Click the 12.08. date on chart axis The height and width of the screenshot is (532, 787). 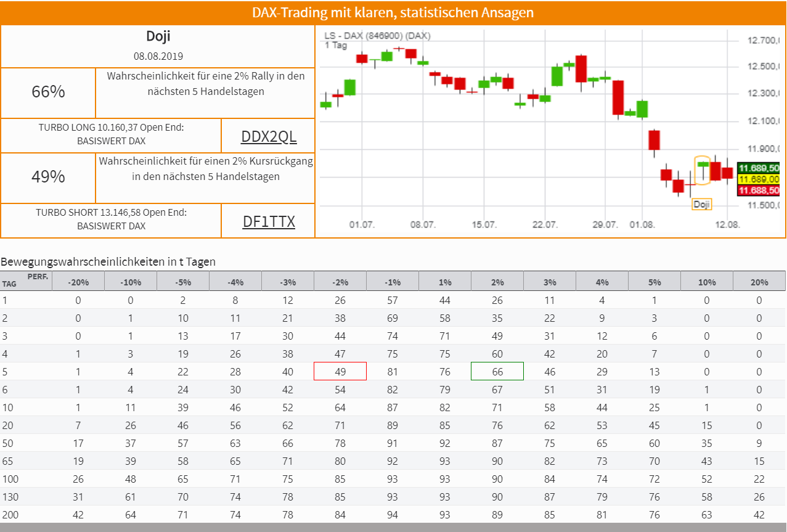(727, 224)
